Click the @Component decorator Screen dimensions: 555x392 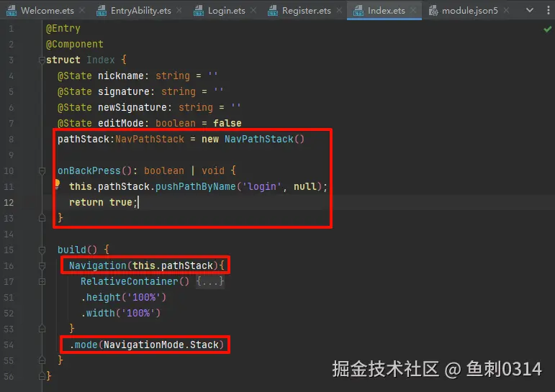pos(75,44)
